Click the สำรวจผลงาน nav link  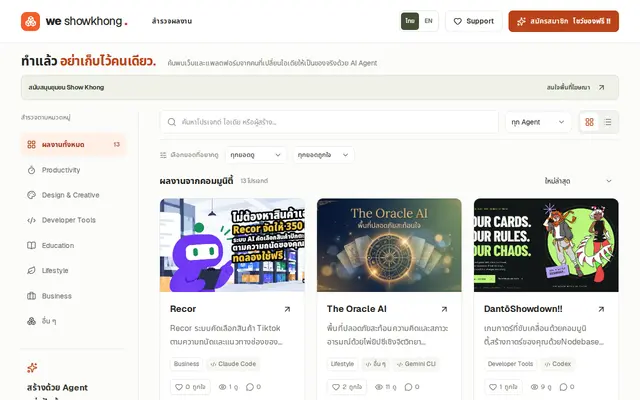(171, 21)
